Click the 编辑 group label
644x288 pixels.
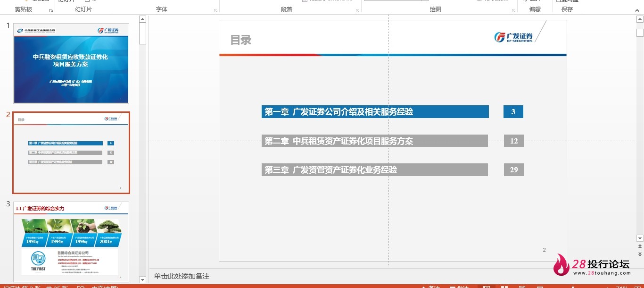pos(535,9)
